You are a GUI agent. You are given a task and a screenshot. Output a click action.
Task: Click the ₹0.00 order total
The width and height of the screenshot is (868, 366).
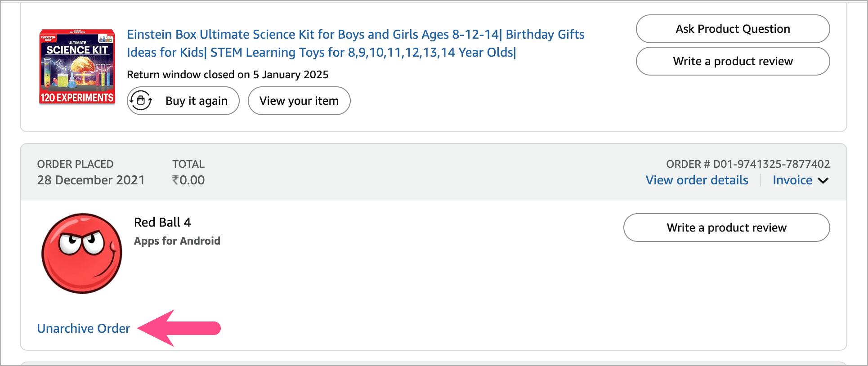(188, 180)
